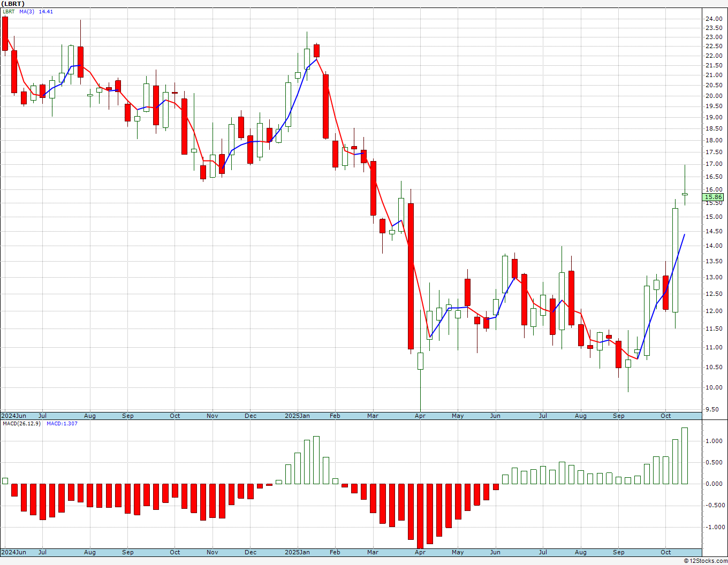Click the MA(3) moving average legend label

[x=27, y=11]
